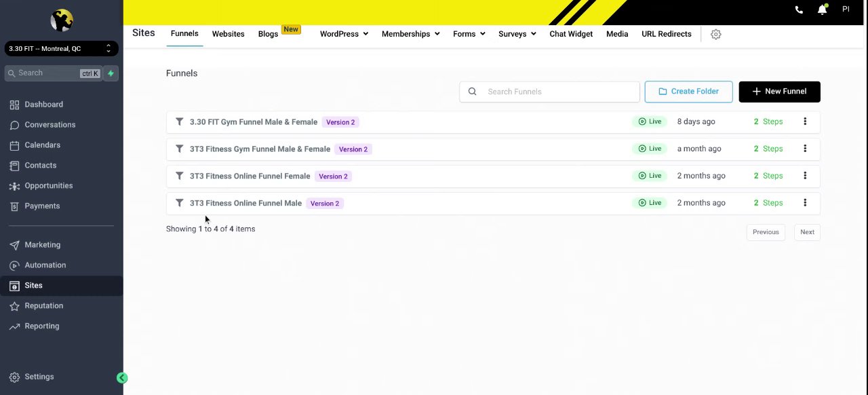Switch to the Funnels tab

[x=184, y=34]
